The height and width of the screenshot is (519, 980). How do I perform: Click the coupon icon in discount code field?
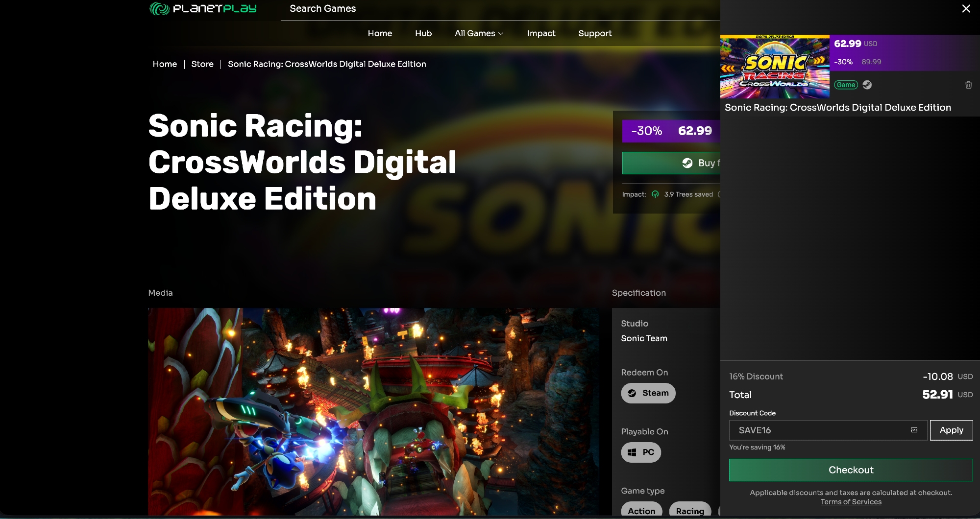pyautogui.click(x=914, y=430)
